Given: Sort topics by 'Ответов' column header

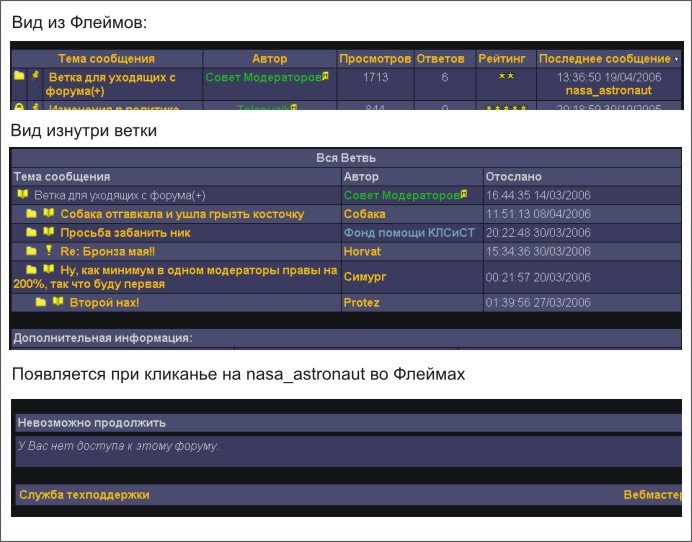Looking at the screenshot, I should point(441,60).
